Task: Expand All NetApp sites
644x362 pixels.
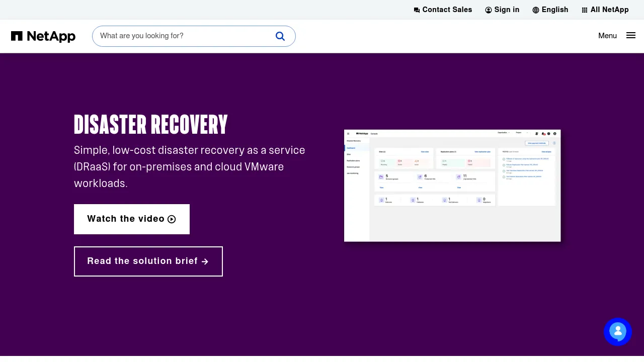Action: click(x=605, y=10)
